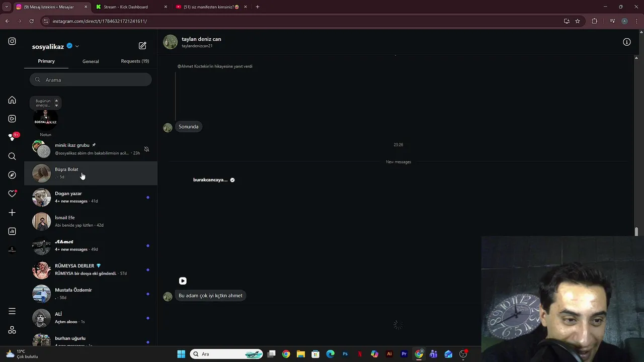Screen dimensions: 644x362
Task: Open the Dashboard bar chart icon
Action: 12,231
